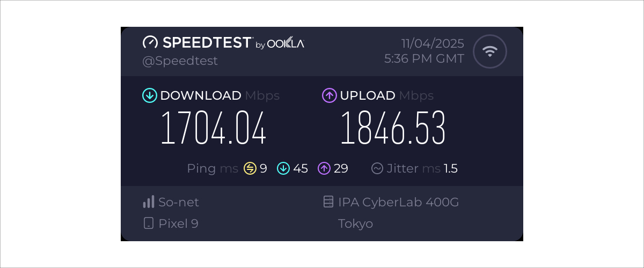Click the teal download arrow icon
This screenshot has height=268, width=644.
tap(149, 95)
